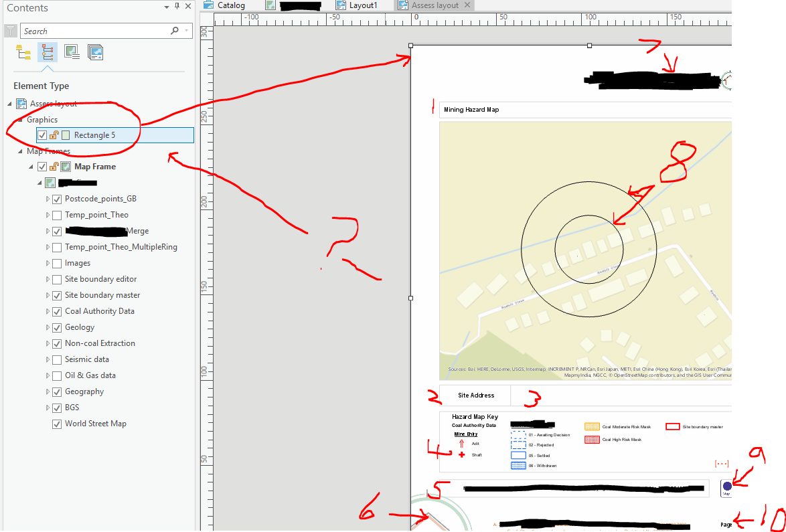Expand the Geology layer group

(x=48, y=327)
